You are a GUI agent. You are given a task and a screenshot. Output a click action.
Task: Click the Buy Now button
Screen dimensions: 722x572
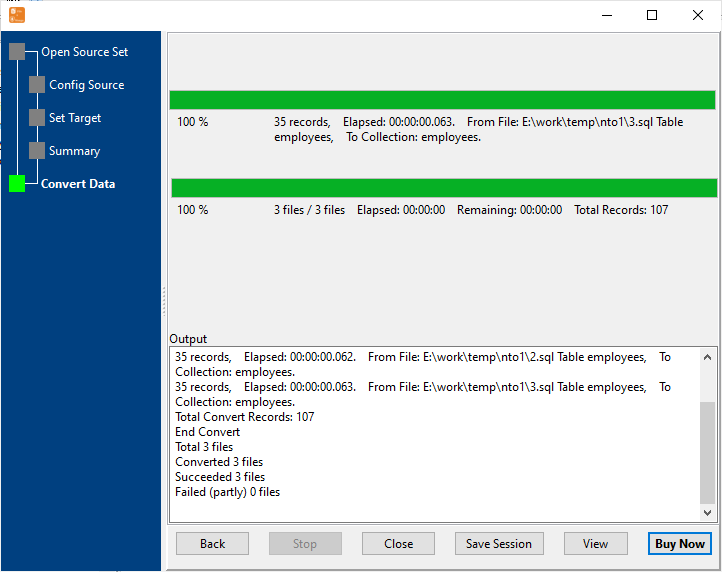click(x=679, y=544)
